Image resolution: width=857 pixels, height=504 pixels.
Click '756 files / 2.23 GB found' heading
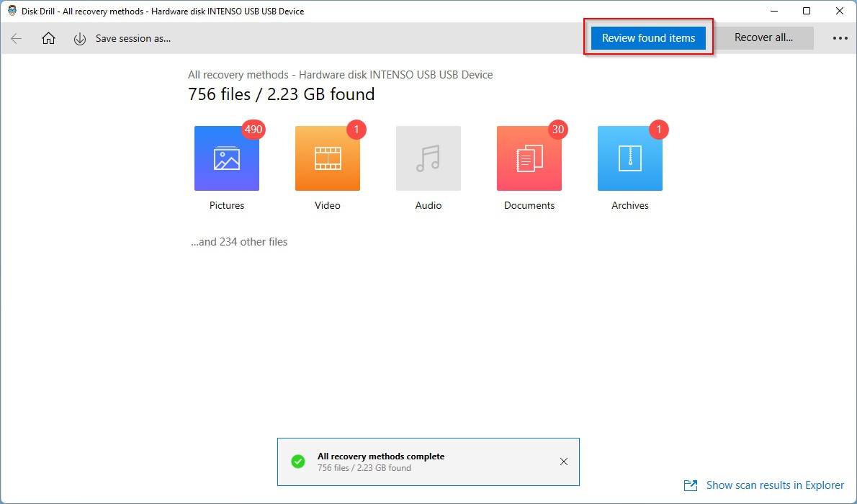(x=282, y=94)
